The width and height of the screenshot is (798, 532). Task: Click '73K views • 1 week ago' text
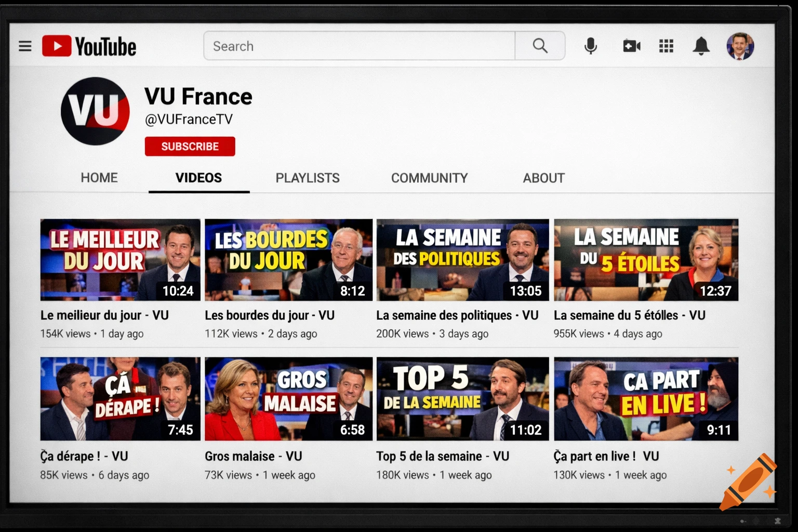click(x=260, y=475)
